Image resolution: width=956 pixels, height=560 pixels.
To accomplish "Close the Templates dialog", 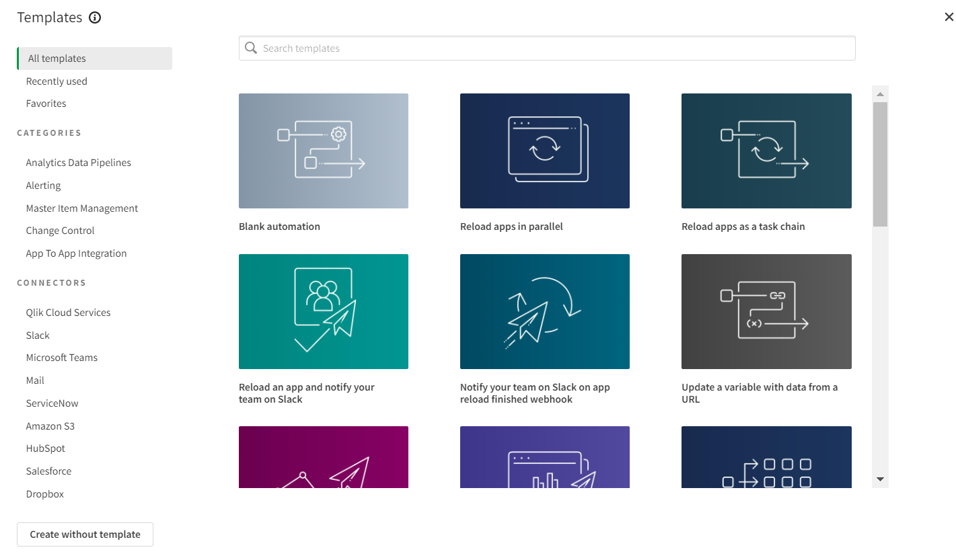I will click(949, 17).
